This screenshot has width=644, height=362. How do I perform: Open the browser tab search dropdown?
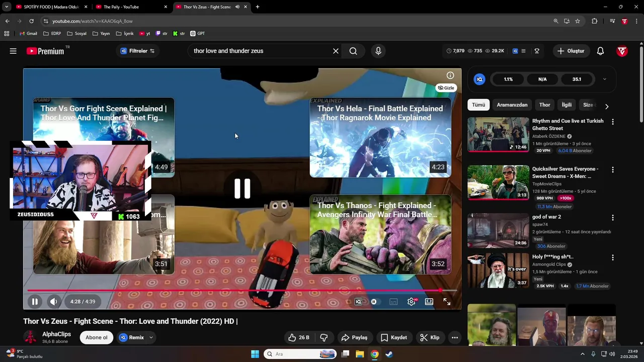(6, 7)
